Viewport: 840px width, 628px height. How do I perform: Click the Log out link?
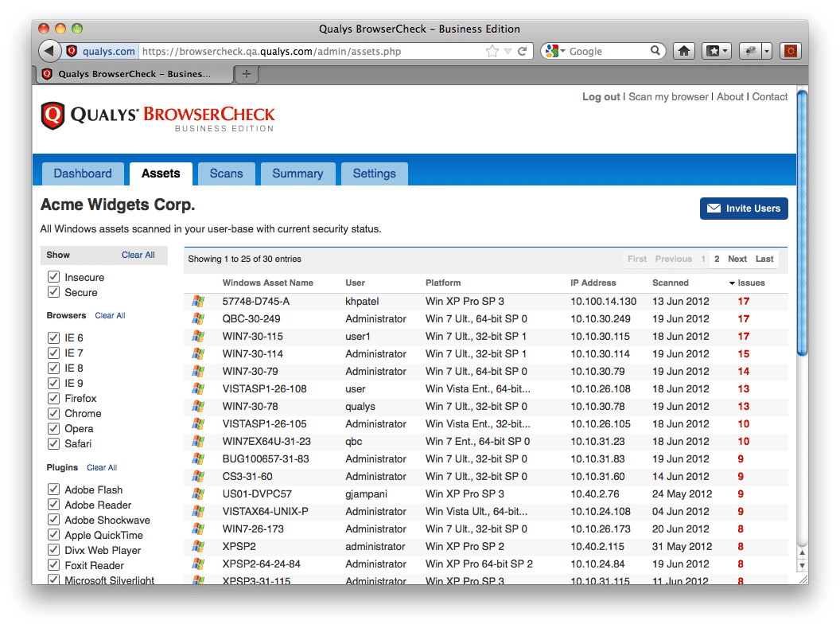coord(601,97)
